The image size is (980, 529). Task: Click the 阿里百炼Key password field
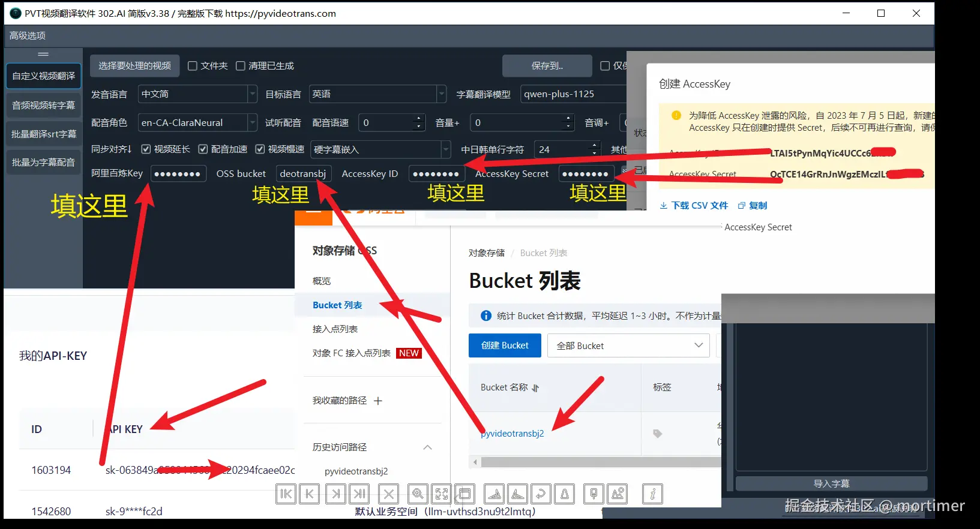(178, 174)
